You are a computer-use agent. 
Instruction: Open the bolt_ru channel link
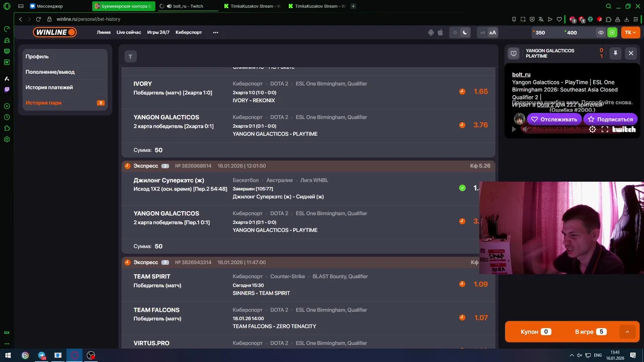click(521, 74)
